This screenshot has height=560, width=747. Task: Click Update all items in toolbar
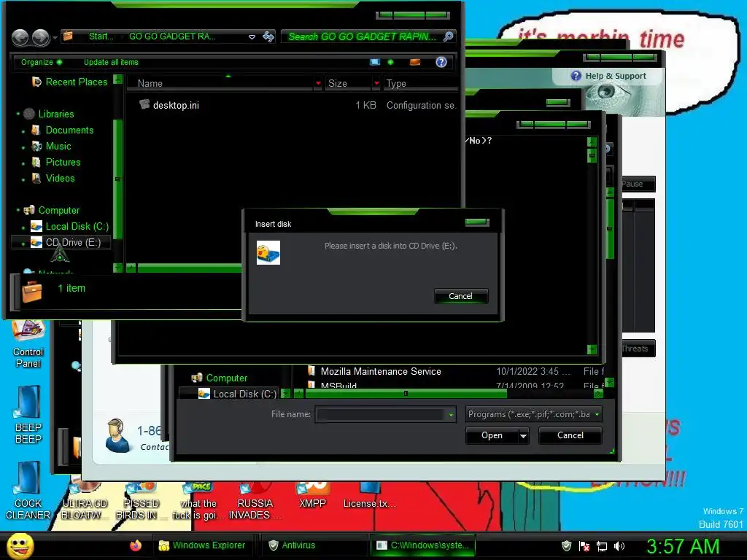111,62
